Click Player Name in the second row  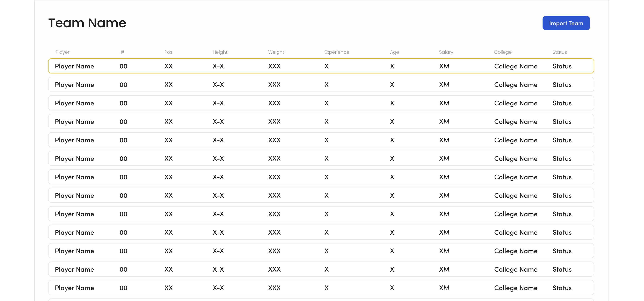coord(75,85)
